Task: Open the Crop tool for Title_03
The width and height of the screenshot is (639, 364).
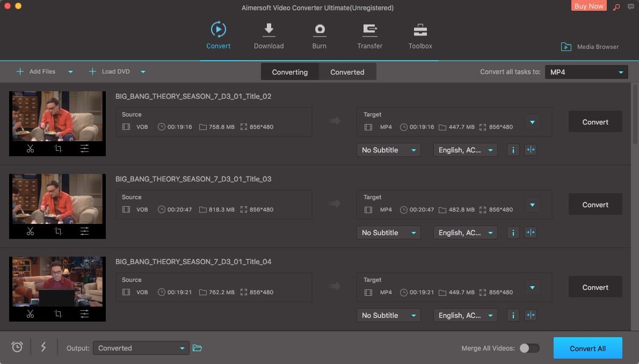Action: coord(57,231)
